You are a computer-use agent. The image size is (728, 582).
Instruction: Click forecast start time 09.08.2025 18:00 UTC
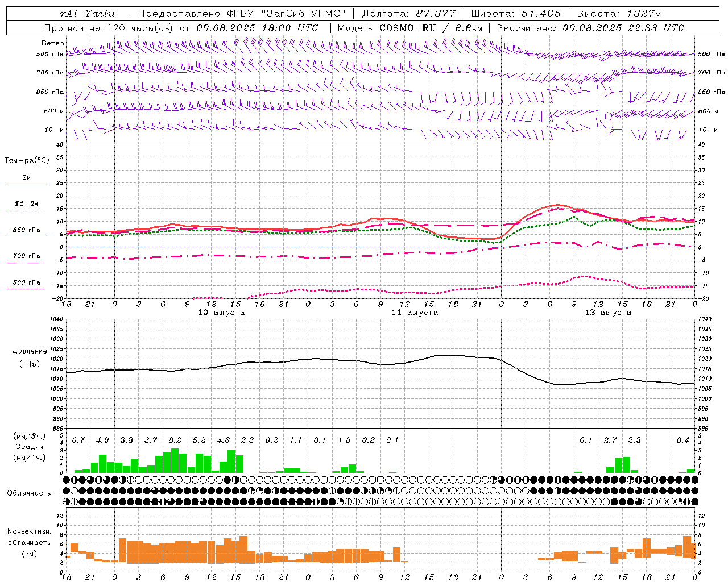coord(257,28)
